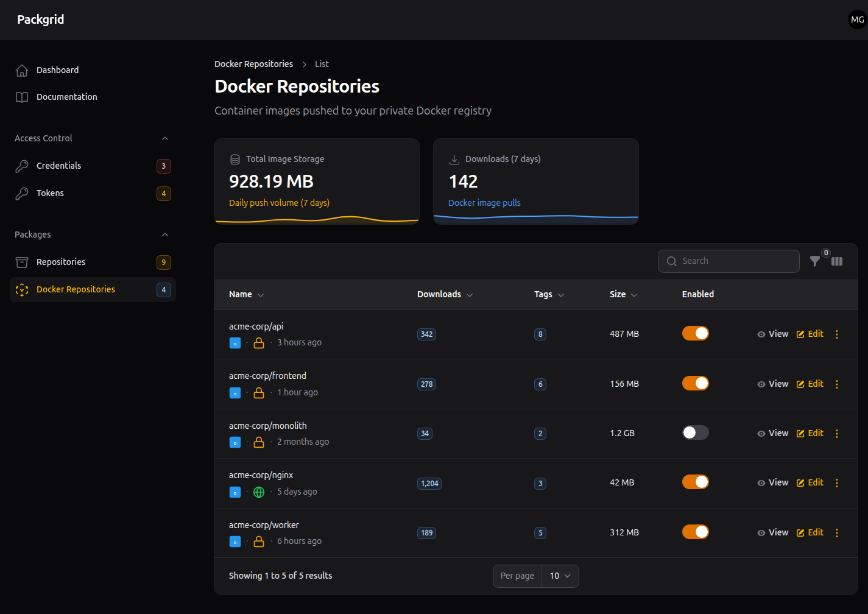Click inside the Search field
868x614 pixels.
(x=729, y=261)
